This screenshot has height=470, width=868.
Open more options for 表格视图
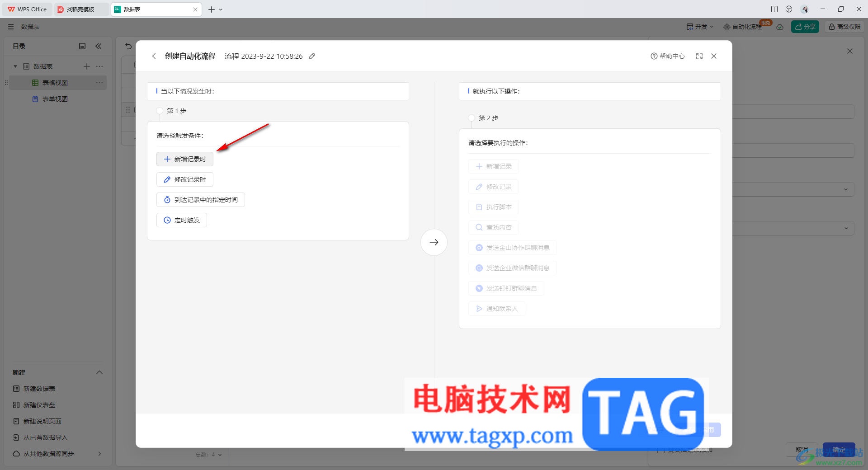point(99,83)
